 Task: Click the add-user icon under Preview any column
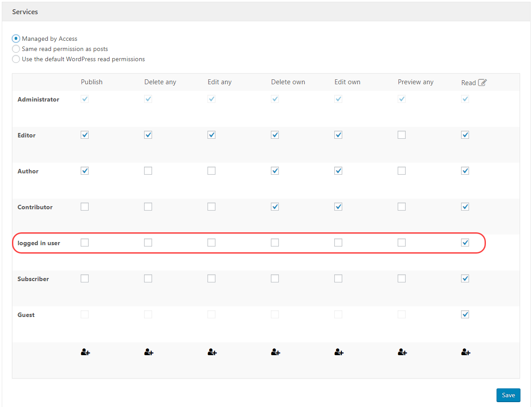tap(403, 352)
